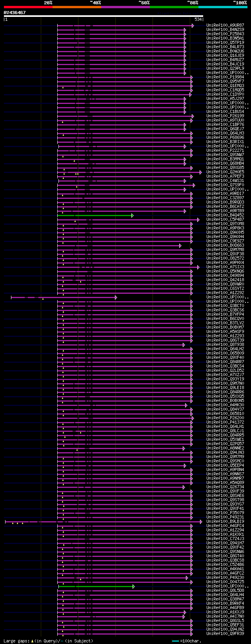Viewport: 251px width, 644px height.
Task: Select the UniRef100_Q6QEJ7 label
Action: tap(225, 129)
